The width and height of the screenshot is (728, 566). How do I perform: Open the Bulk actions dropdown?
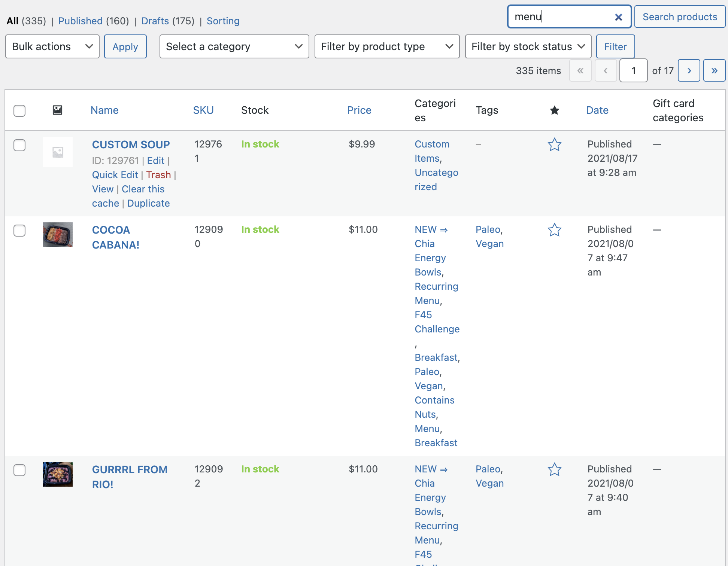[52, 46]
